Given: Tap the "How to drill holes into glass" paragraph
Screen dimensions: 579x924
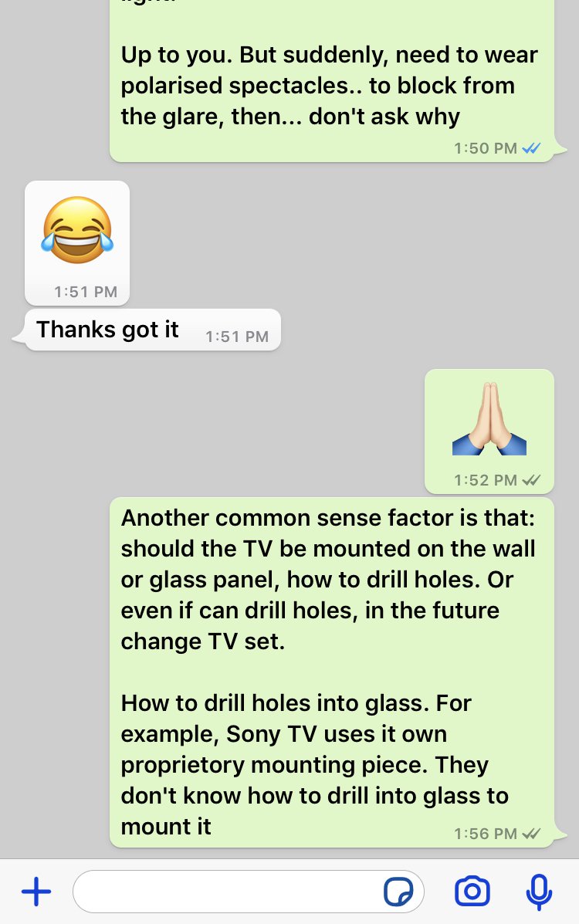Looking at the screenshot, I should tap(315, 764).
